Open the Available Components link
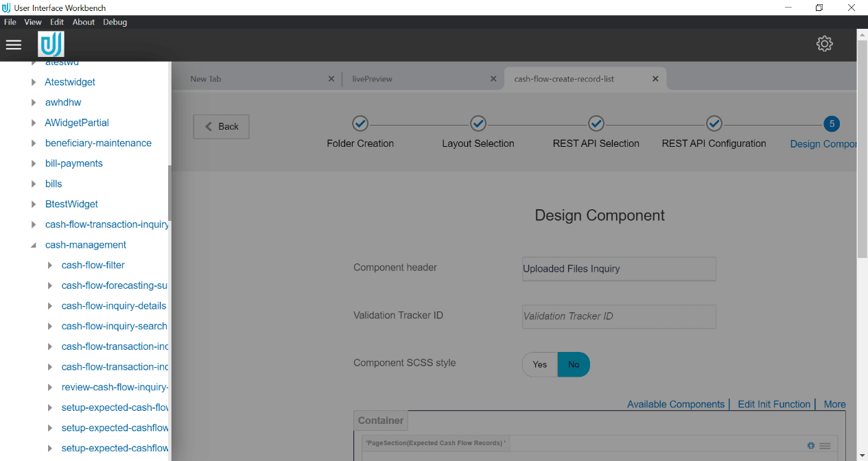868x461 pixels. 675,404
